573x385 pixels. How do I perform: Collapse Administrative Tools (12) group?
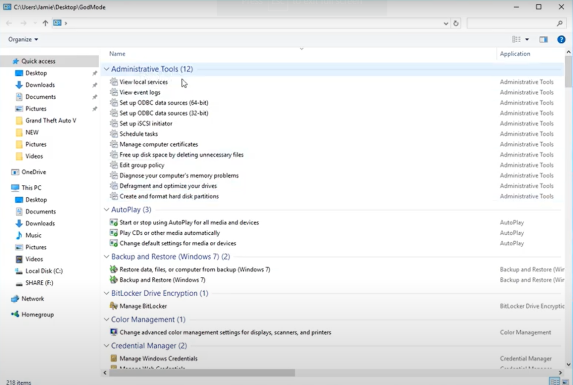coord(106,69)
